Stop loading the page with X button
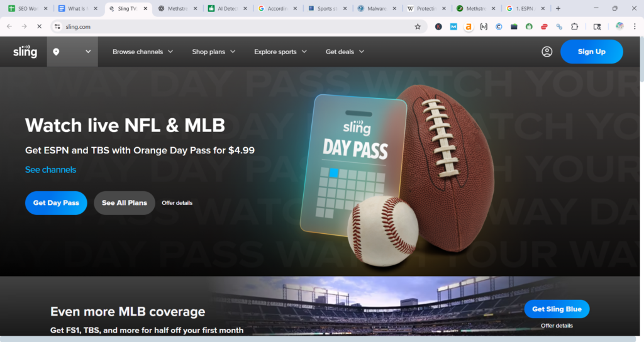 38,26
